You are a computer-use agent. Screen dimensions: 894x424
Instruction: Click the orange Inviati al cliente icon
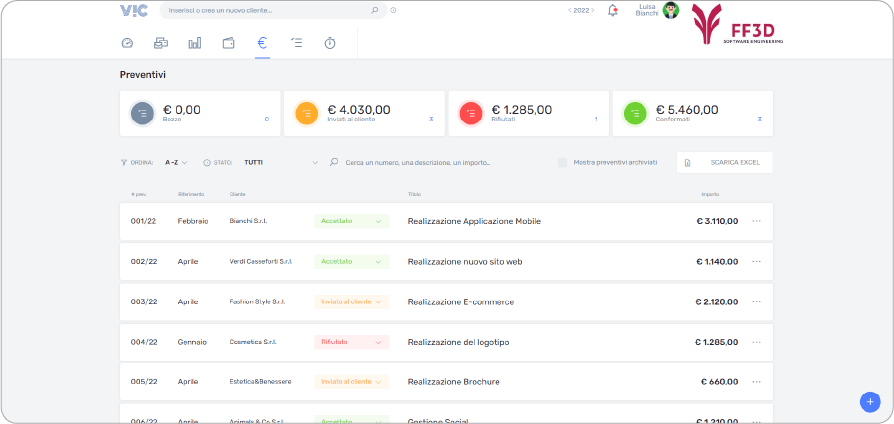tap(307, 113)
